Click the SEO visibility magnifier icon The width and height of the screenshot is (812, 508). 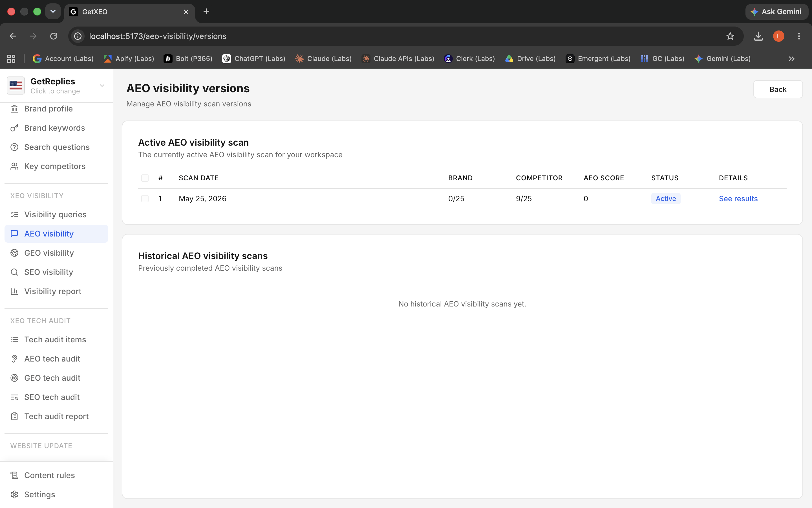[x=14, y=272]
